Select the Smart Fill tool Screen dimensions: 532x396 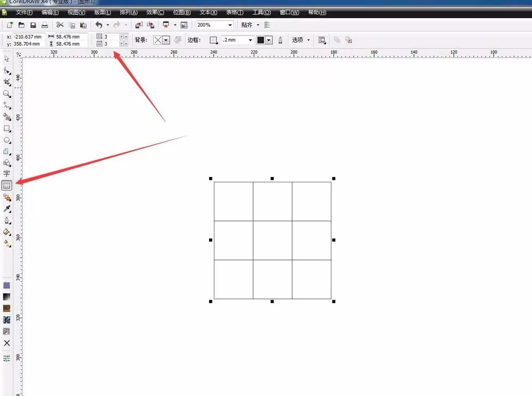tap(7, 117)
